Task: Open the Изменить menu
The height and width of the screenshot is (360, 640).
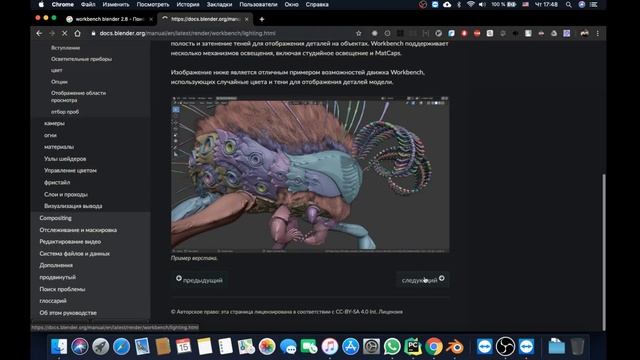Action: 116,4
